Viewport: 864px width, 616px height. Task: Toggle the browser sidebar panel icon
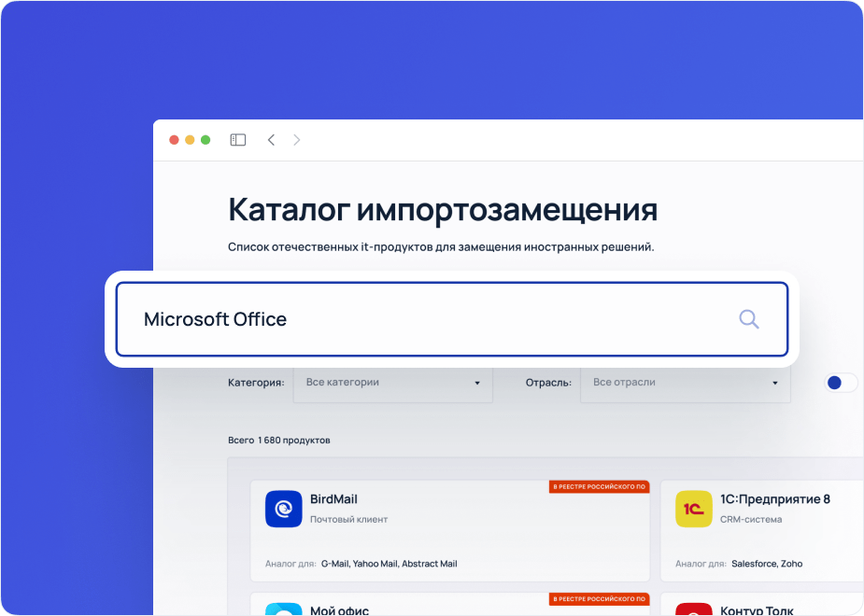238,140
